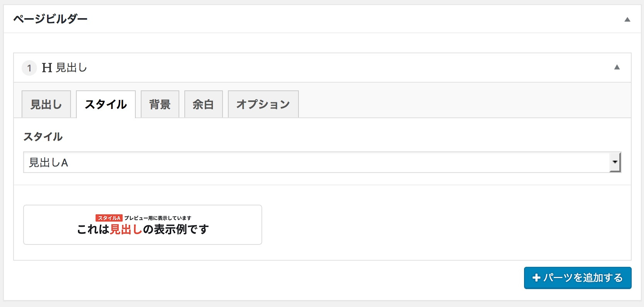Click the ページビルダー panel title
The width and height of the screenshot is (644, 307).
51,19
